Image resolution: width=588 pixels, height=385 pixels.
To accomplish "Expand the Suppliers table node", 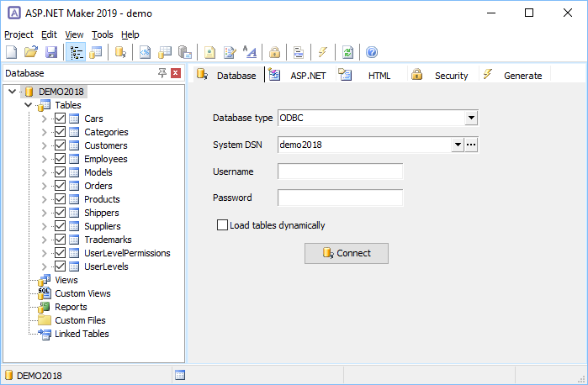I will [x=45, y=226].
